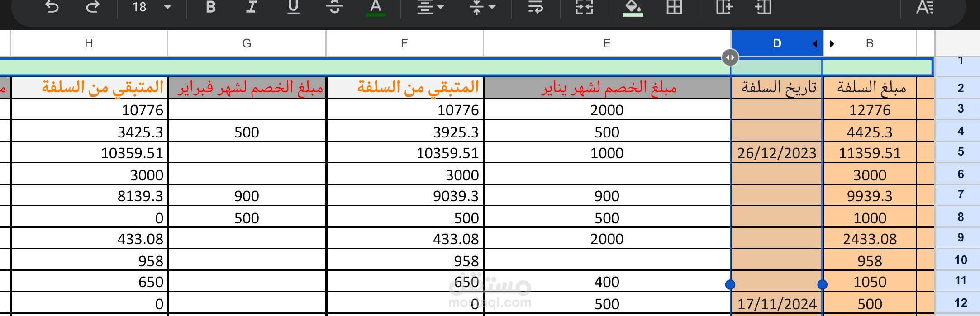The height and width of the screenshot is (316, 980).
Task: Select column E header
Action: point(607,43)
